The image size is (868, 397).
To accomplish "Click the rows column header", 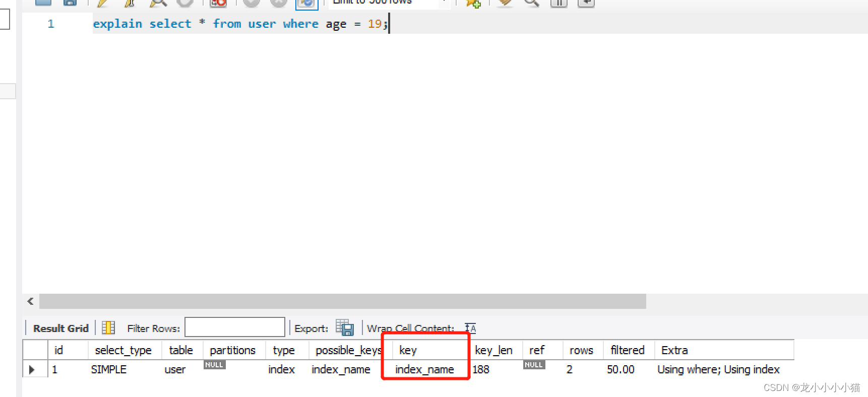I will pos(582,350).
